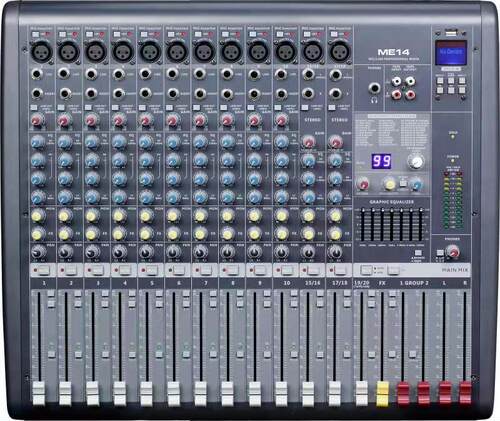
Task: Click the bottom-right media player button
Action: pyautogui.click(x=462, y=90)
